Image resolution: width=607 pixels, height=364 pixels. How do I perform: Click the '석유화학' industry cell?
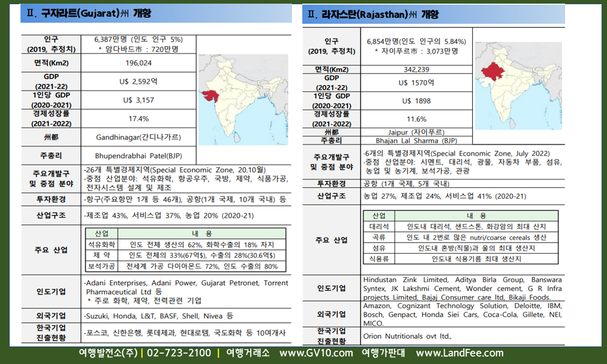point(101,244)
